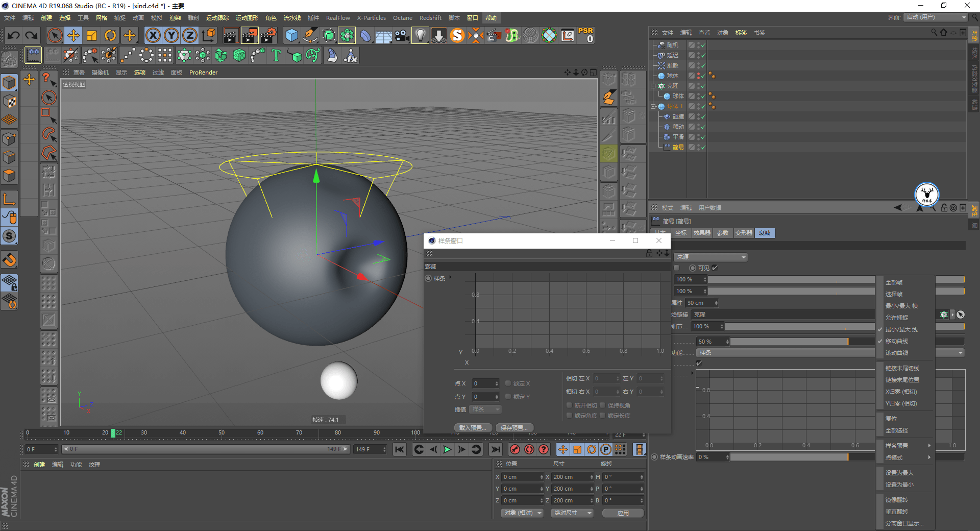Screen dimensions: 980x531
Task: Open the 对象 (相对) coordinate dropdown
Action: pos(522,513)
